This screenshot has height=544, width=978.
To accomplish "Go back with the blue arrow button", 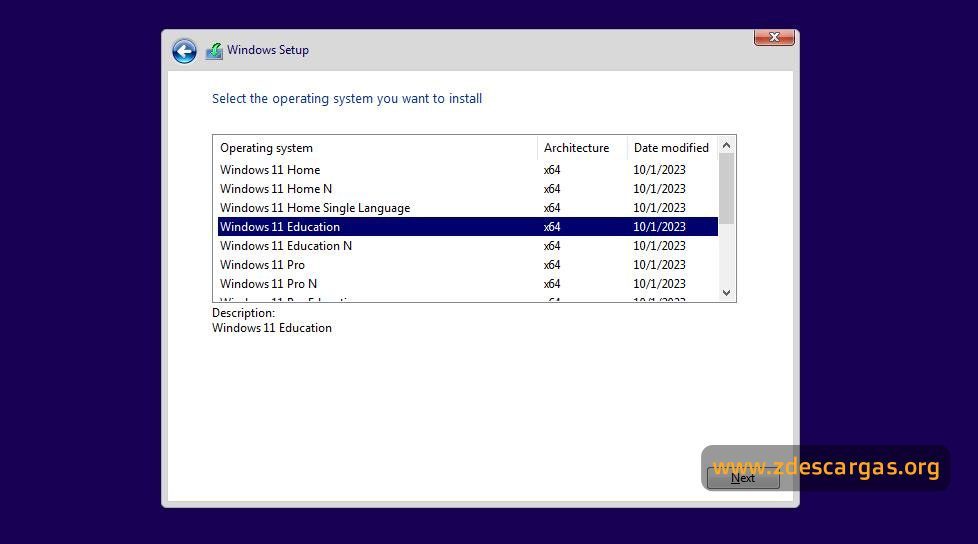I will coord(184,51).
